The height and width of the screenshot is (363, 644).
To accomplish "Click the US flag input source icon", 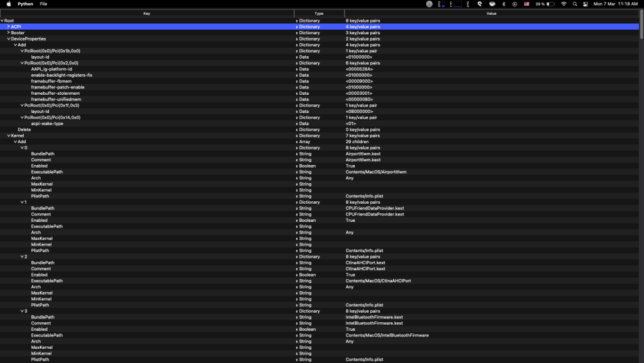I will click(527, 4).
